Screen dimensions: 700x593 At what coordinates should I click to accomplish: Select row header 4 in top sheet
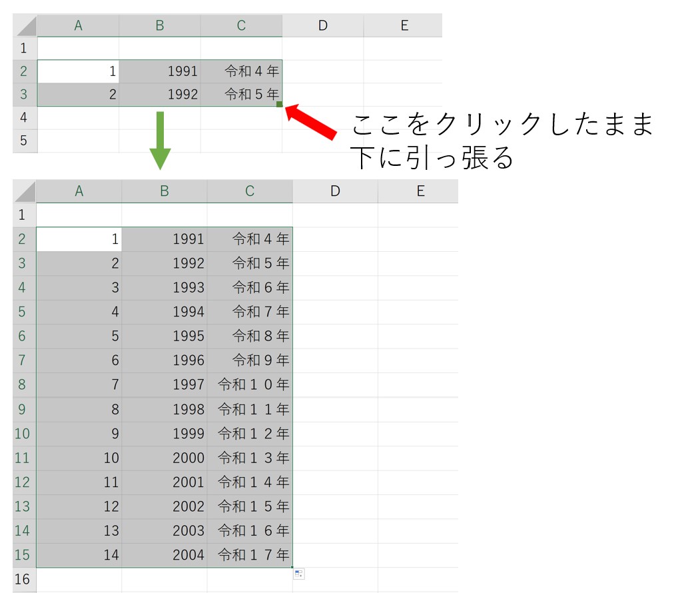click(23, 117)
